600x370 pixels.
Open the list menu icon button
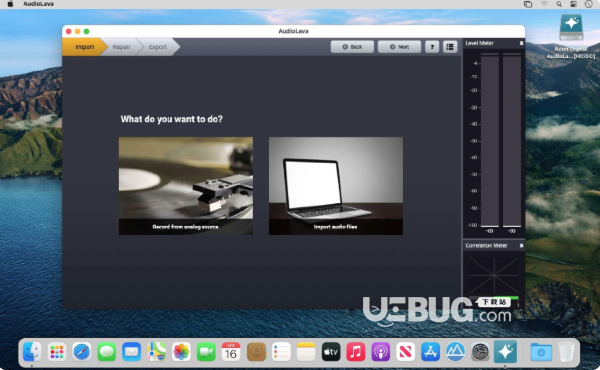(x=450, y=47)
